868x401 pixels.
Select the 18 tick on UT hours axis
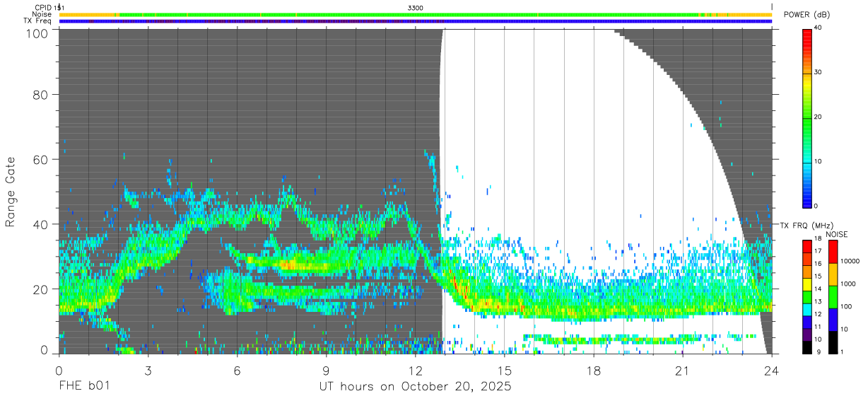click(x=593, y=370)
